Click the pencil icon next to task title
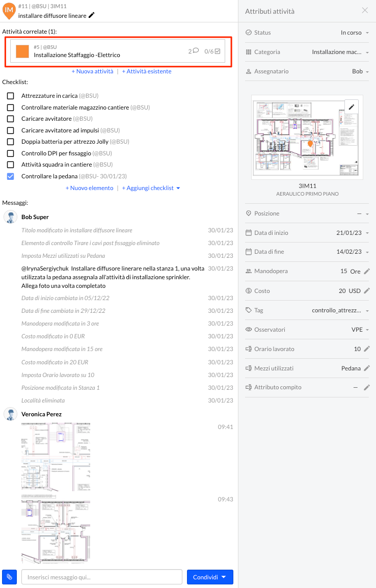This screenshot has width=376, height=588. 92,15
